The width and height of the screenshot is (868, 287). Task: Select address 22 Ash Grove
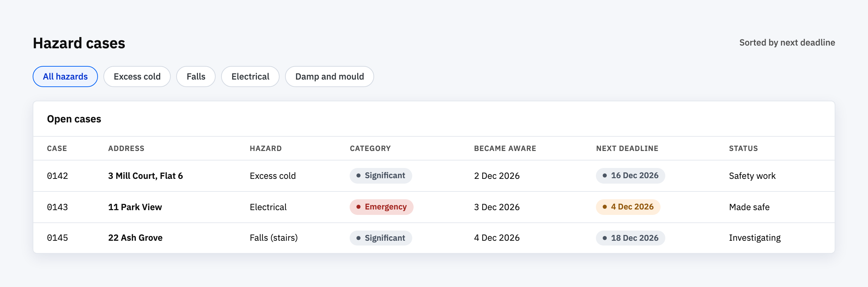click(x=135, y=238)
